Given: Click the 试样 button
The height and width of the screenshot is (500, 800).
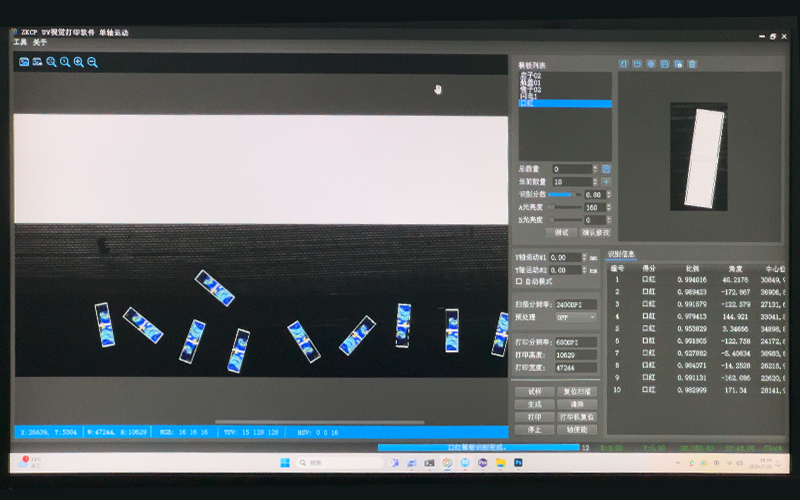Looking at the screenshot, I should click(x=534, y=391).
